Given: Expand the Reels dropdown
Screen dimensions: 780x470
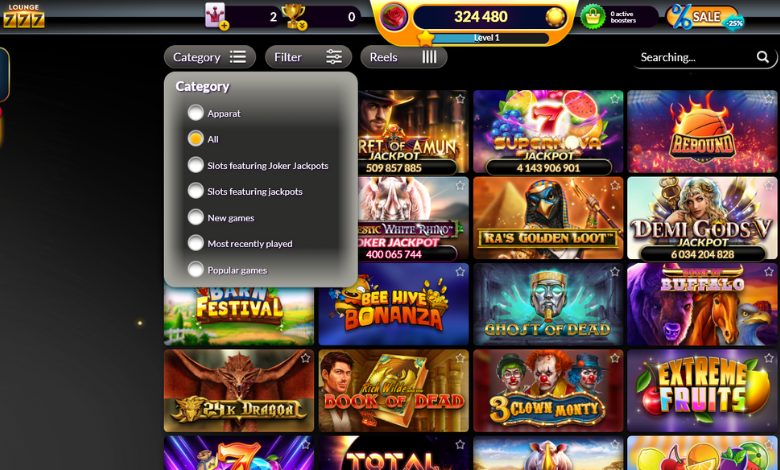Looking at the screenshot, I should coord(403,57).
